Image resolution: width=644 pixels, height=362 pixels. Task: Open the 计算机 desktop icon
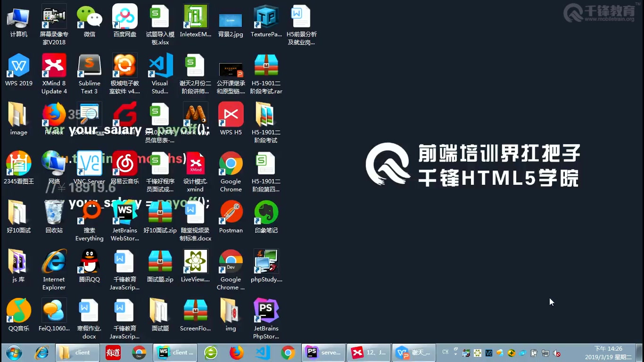pyautogui.click(x=19, y=22)
